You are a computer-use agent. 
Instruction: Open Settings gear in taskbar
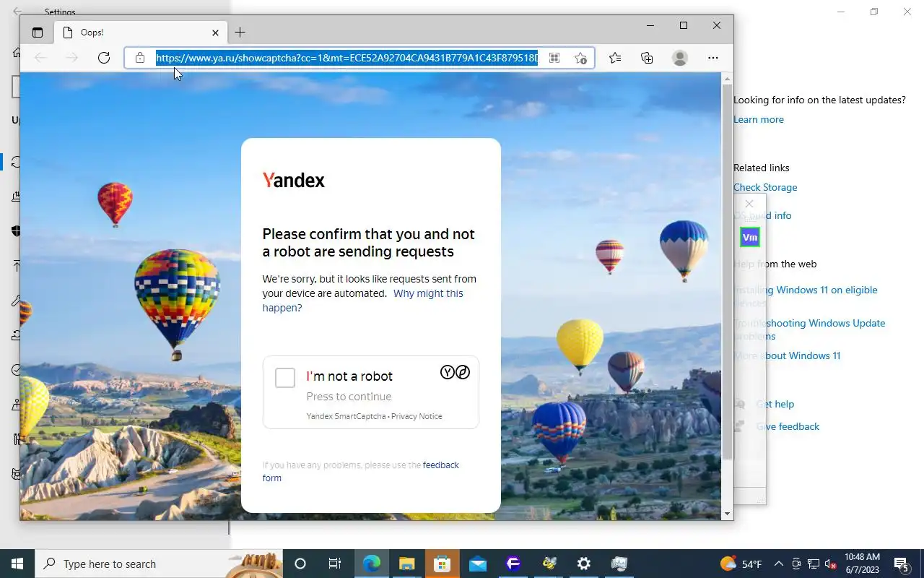click(584, 564)
